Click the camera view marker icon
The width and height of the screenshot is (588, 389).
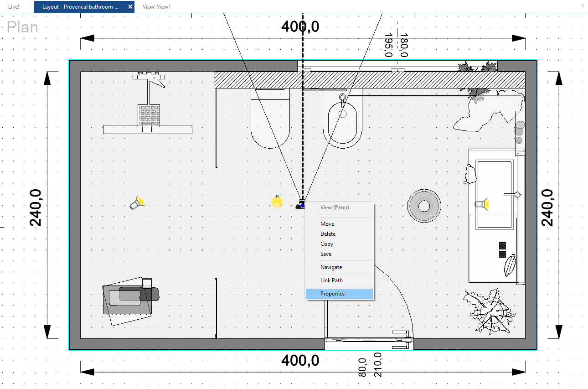pyautogui.click(x=300, y=205)
